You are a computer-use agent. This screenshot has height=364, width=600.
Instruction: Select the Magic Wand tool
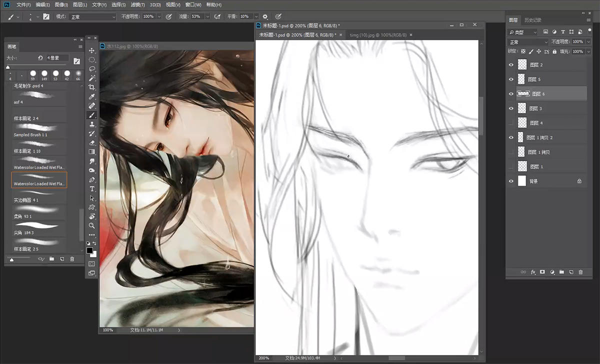[92, 78]
